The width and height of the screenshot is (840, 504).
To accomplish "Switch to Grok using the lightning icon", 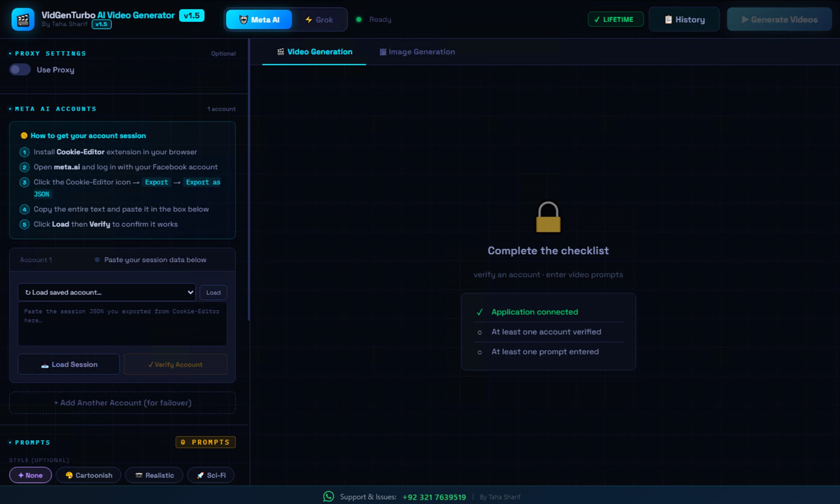I will pyautogui.click(x=308, y=19).
